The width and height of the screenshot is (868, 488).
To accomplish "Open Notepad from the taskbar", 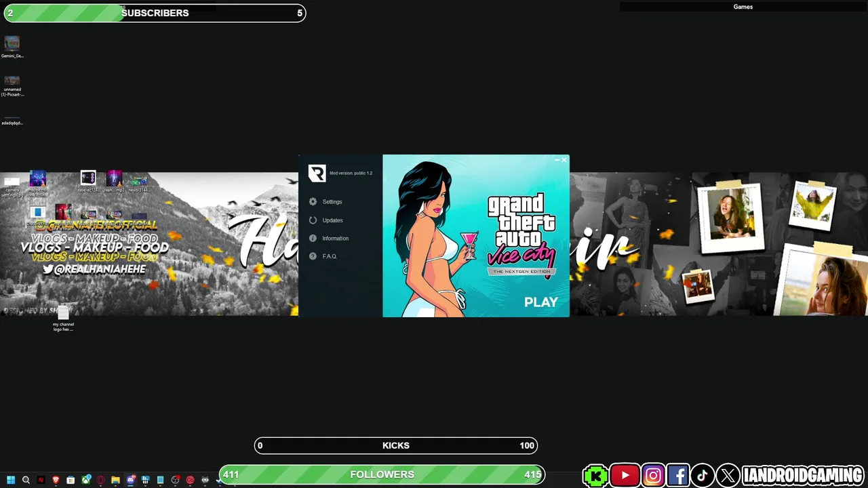I will pyautogui.click(x=160, y=480).
